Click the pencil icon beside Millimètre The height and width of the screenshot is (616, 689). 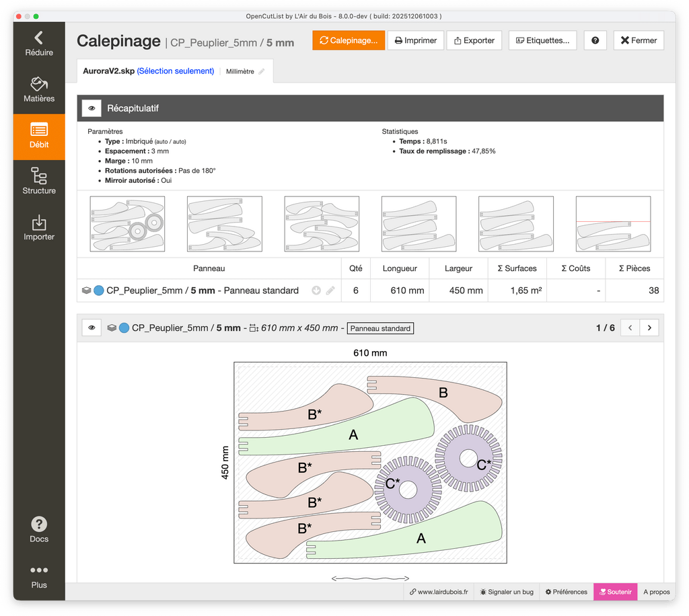coord(262,71)
